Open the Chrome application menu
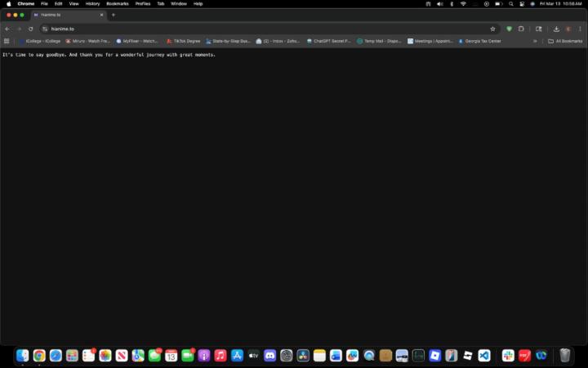 coord(26,4)
